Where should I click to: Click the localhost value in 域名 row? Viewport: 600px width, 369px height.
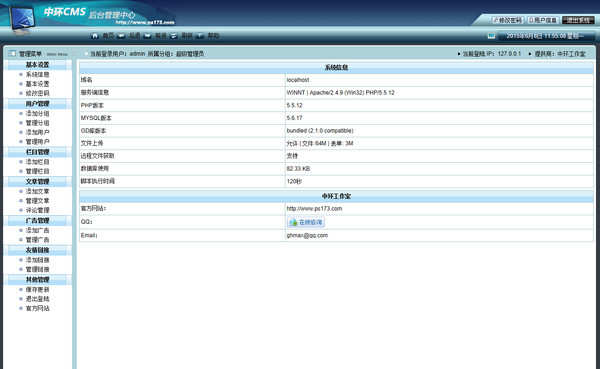point(298,80)
